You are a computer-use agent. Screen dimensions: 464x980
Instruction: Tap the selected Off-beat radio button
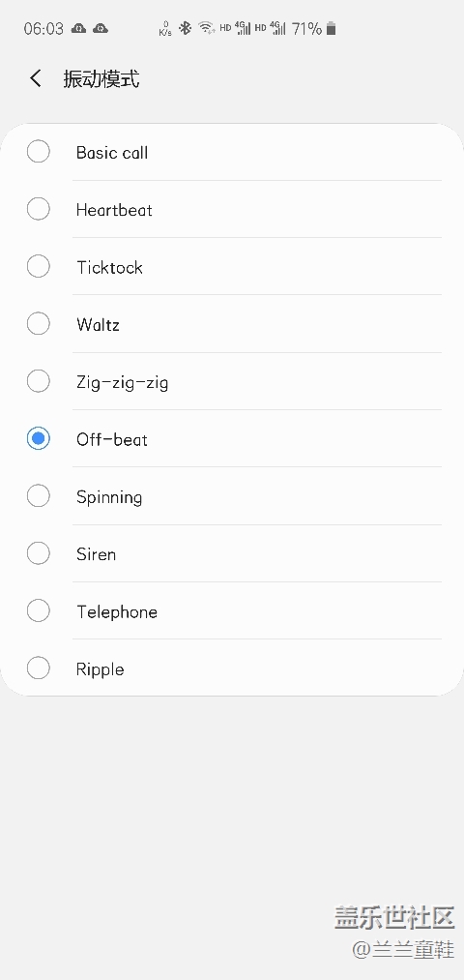coord(38,439)
